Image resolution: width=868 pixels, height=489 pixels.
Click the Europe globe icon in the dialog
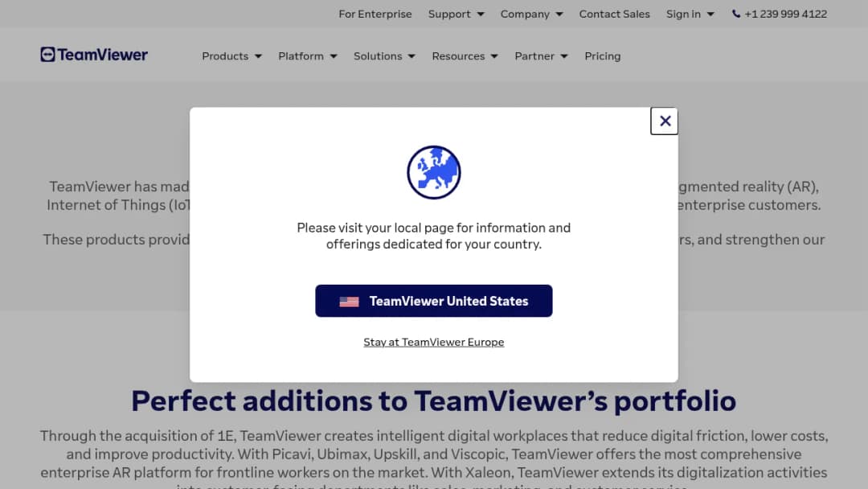click(434, 172)
